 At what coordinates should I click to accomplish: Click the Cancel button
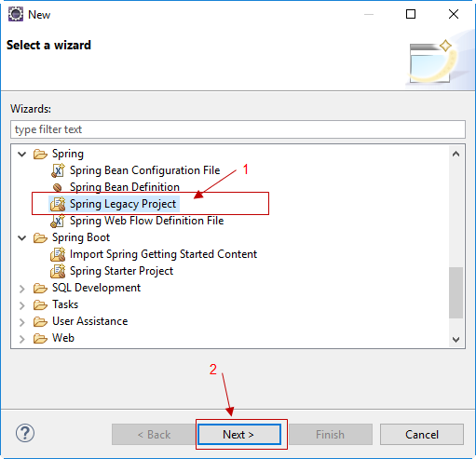(x=422, y=435)
